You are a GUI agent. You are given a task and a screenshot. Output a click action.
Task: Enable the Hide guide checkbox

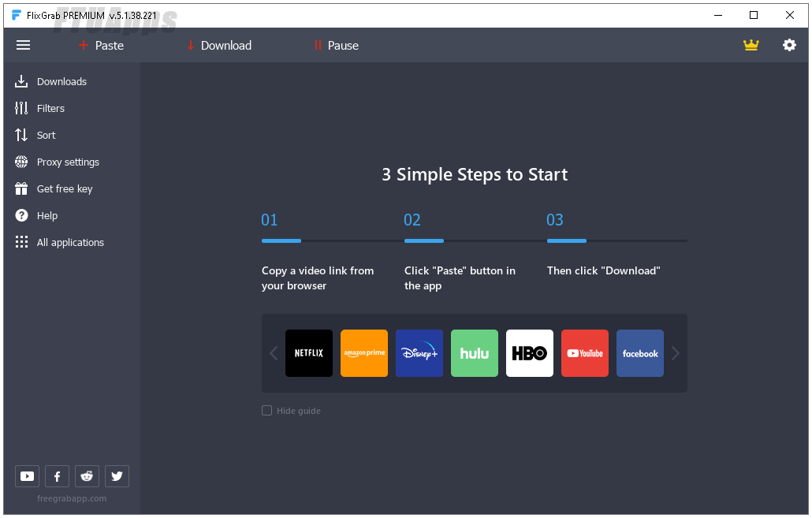266,411
